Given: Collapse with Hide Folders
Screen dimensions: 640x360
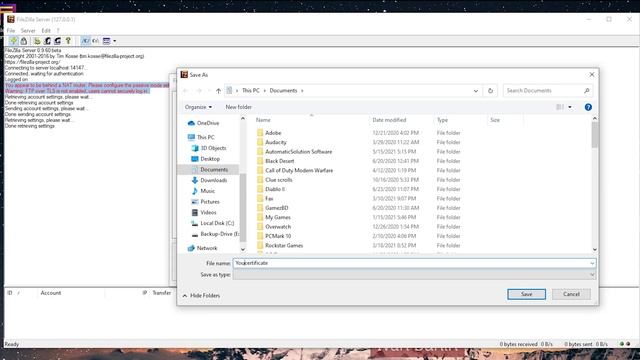Looking at the screenshot, I should click(201, 296).
